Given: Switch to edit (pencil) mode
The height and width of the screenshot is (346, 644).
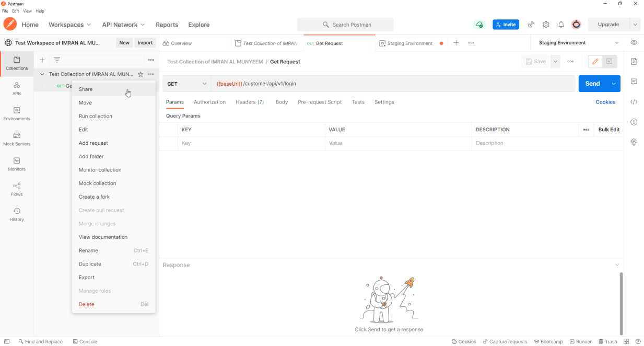Looking at the screenshot, I should (x=595, y=62).
